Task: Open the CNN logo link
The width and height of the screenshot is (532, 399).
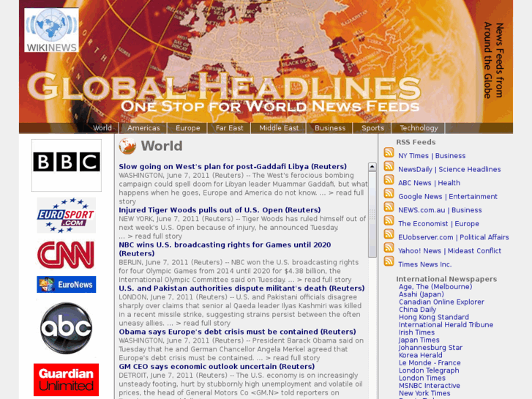Action: 65,255
